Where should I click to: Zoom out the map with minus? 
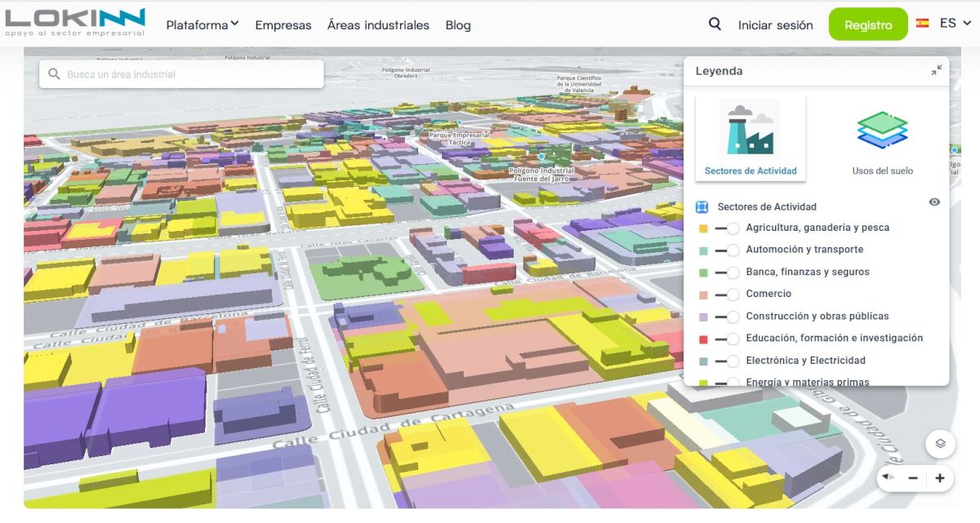pyautogui.click(x=913, y=478)
